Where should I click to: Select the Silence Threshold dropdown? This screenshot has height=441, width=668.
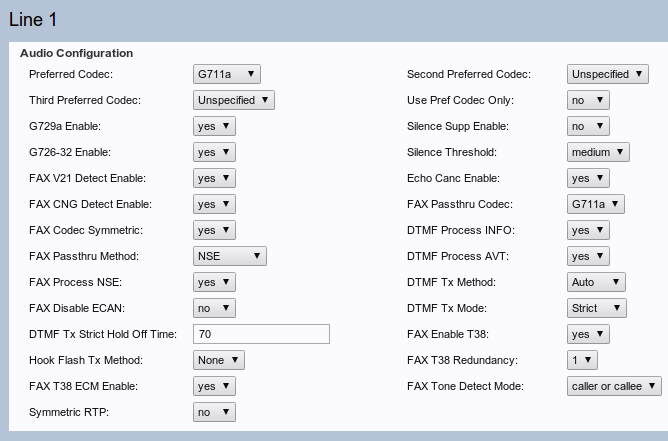pyautogui.click(x=597, y=152)
